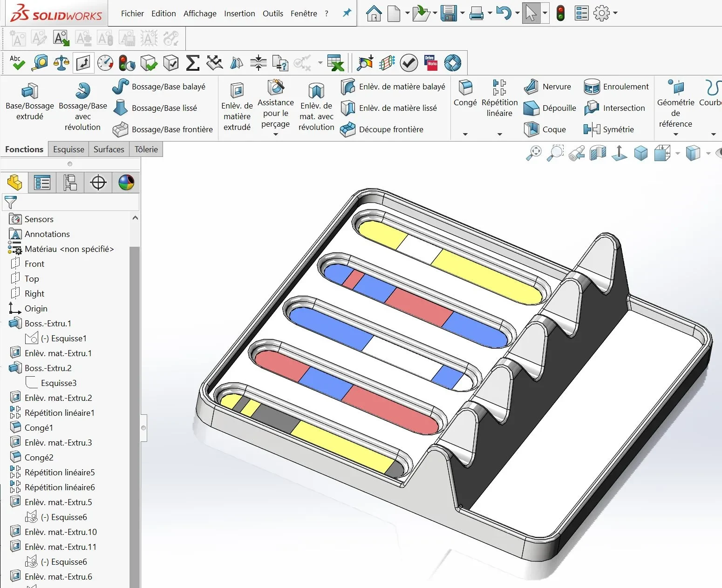The image size is (722, 588).
Task: Switch to the Esquisse tab
Action: [x=68, y=149]
